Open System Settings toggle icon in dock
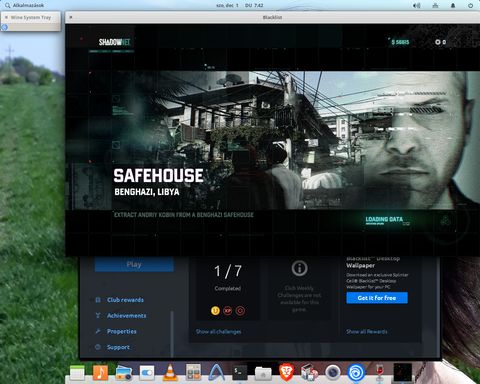 (x=147, y=373)
